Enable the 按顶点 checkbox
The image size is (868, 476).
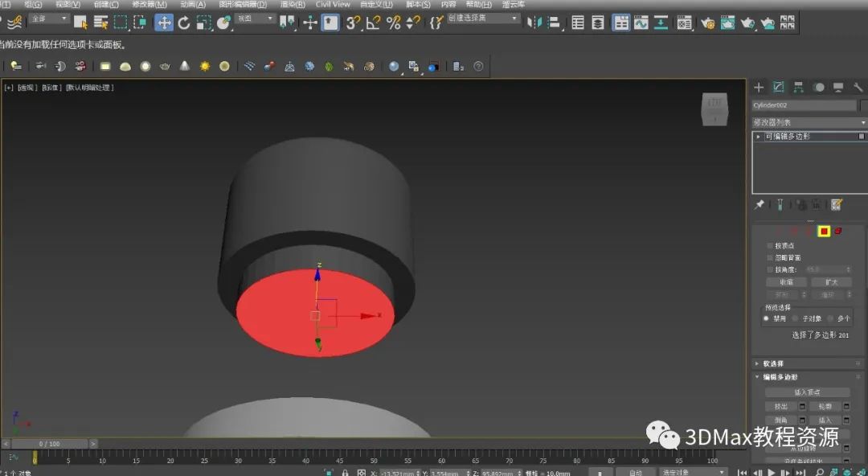pyautogui.click(x=770, y=246)
